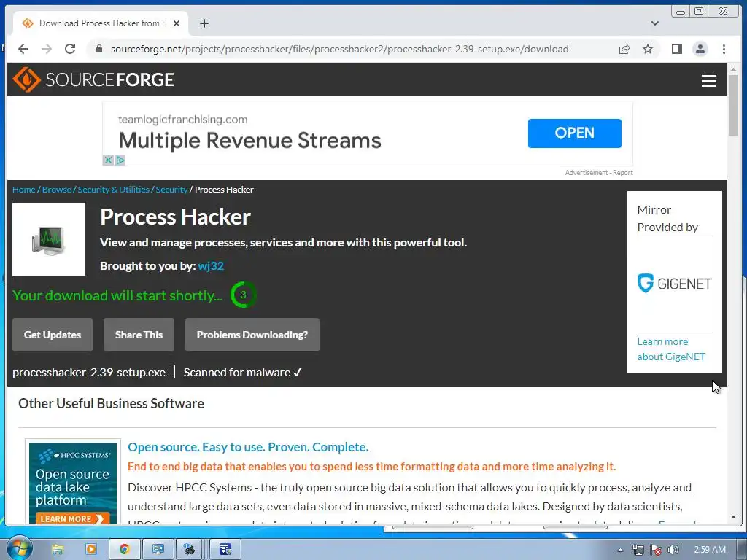Click the scrollbar down arrow
Viewport: 747px width, 560px height.
pos(733,517)
